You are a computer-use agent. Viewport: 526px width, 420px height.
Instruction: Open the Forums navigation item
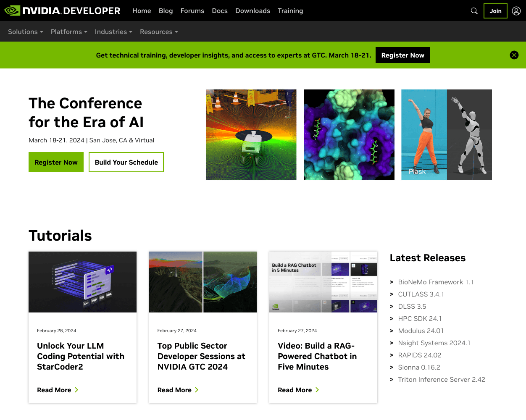(x=192, y=11)
